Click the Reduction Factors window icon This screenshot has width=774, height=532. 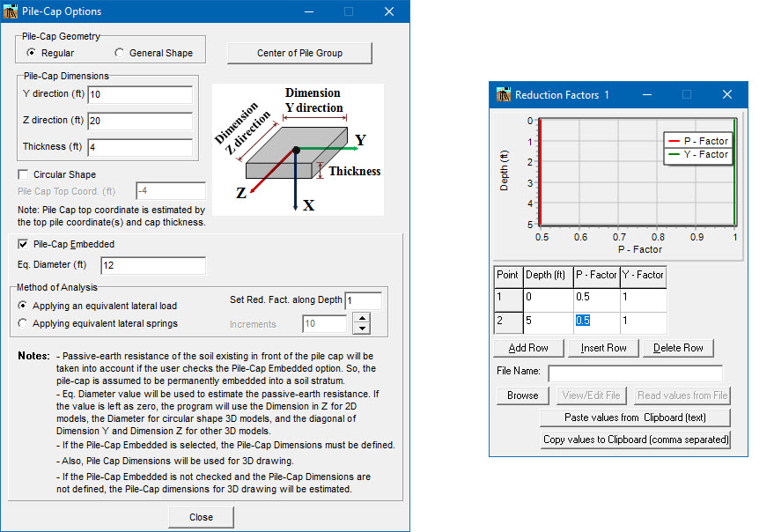coord(503,94)
